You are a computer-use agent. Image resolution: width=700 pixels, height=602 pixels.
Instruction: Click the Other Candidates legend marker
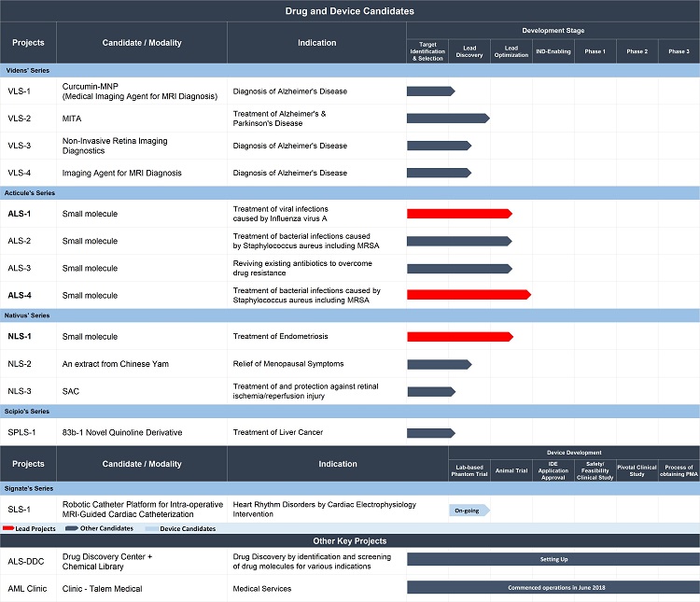coord(72,528)
